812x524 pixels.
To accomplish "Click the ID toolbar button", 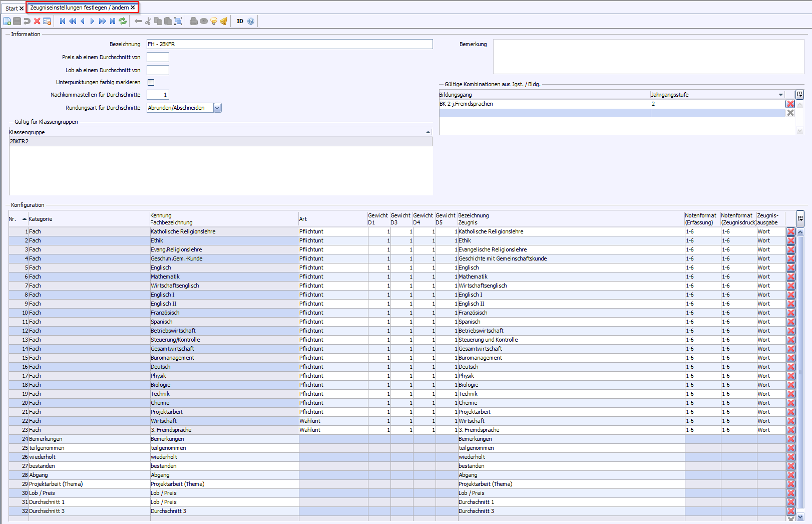I will (240, 21).
